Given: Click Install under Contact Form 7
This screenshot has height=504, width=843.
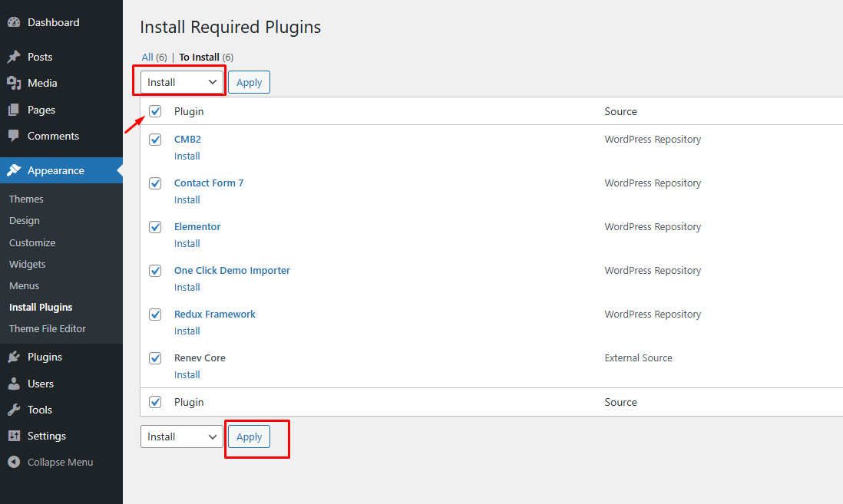Looking at the screenshot, I should pos(187,200).
